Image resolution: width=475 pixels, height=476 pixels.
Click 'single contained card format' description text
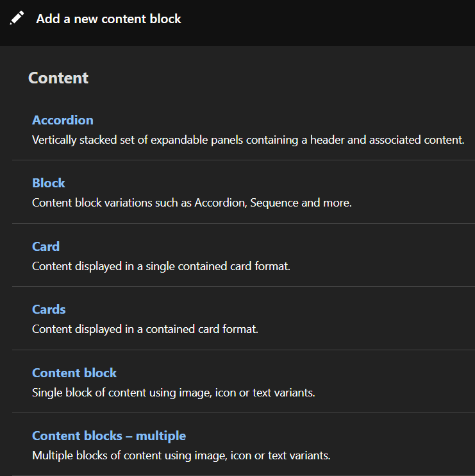(x=161, y=266)
